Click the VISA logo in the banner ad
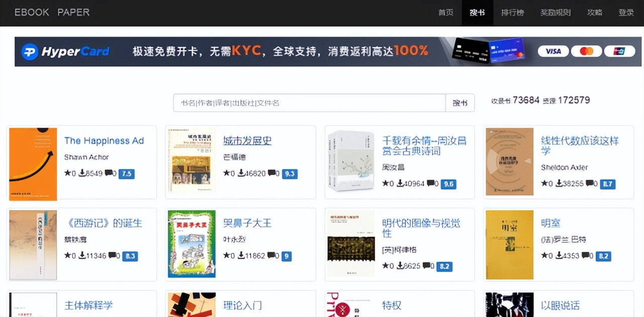Viewport: 644px width, 317px height. (553, 51)
